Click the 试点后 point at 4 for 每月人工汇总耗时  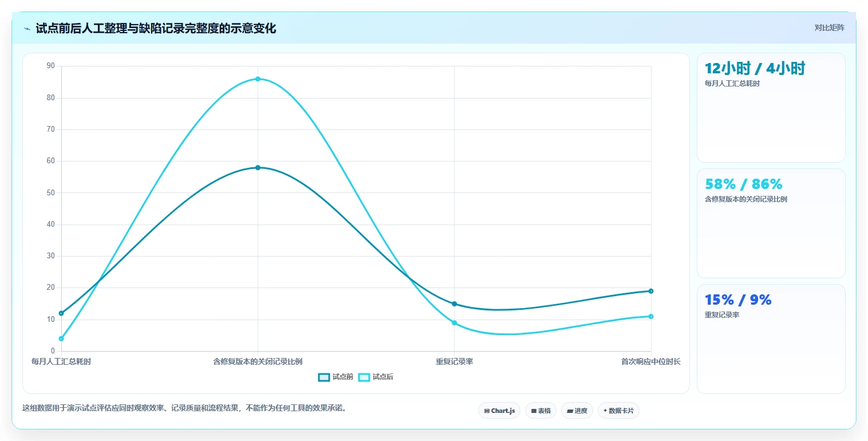point(61,338)
